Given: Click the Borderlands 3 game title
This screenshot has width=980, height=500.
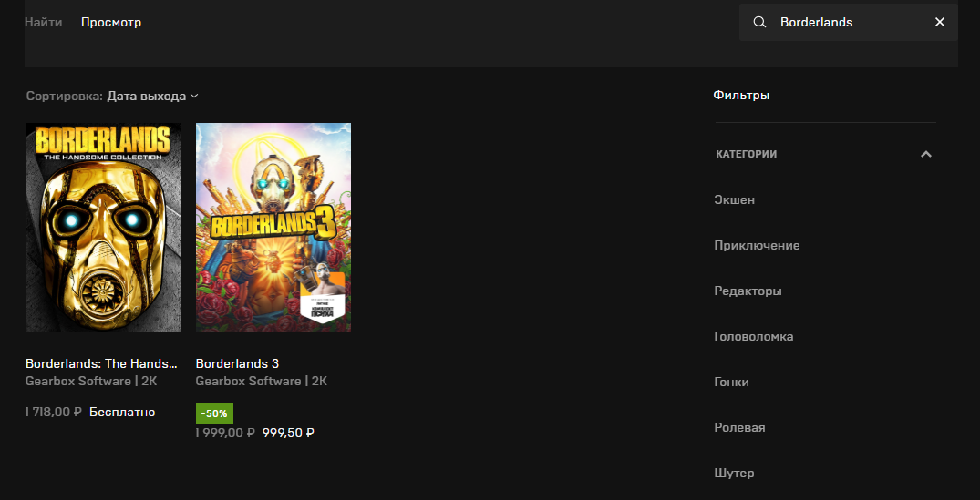Looking at the screenshot, I should pos(237,363).
